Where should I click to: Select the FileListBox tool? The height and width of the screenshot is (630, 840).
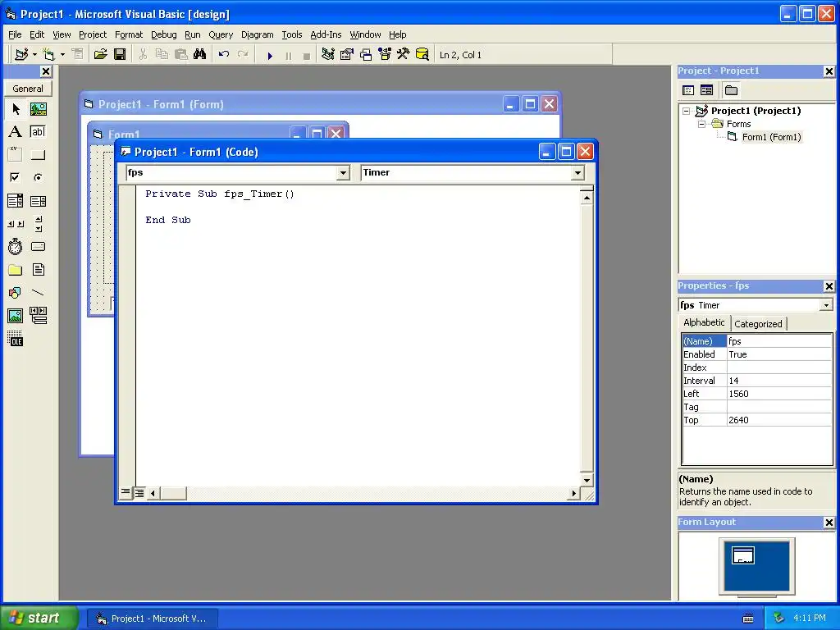click(x=38, y=270)
